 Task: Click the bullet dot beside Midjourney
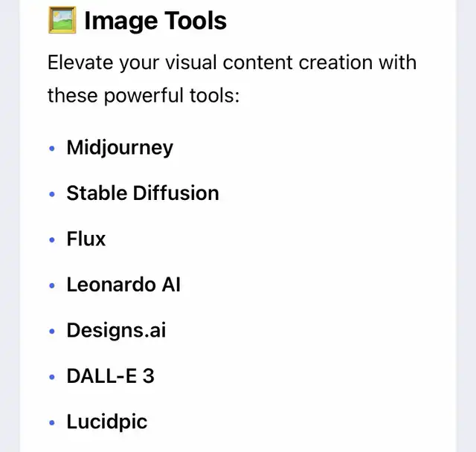[x=52, y=149]
